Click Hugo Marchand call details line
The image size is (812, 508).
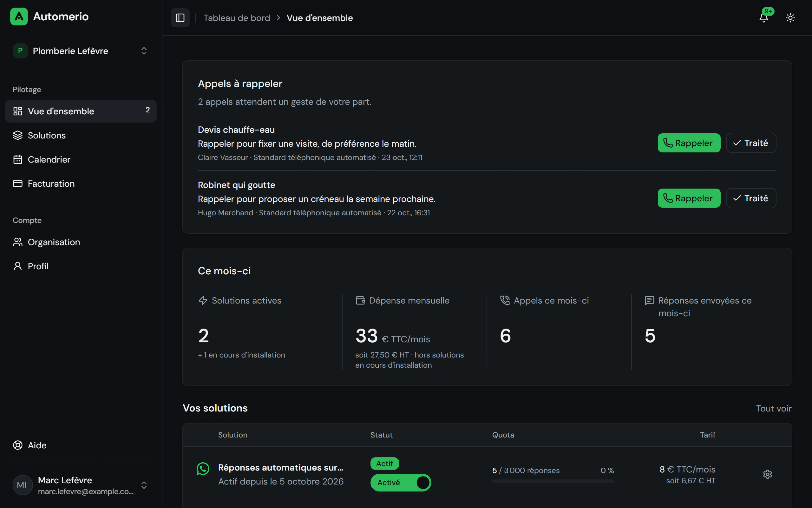(314, 213)
